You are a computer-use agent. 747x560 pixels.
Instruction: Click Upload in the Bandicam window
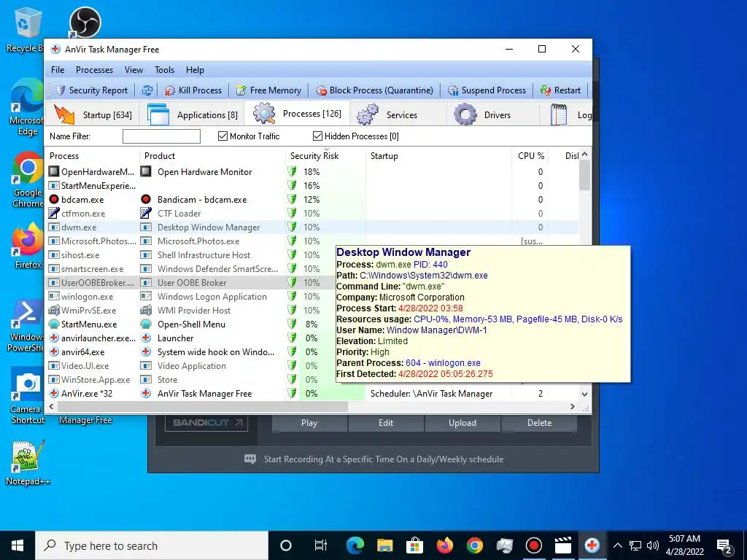pyautogui.click(x=462, y=423)
